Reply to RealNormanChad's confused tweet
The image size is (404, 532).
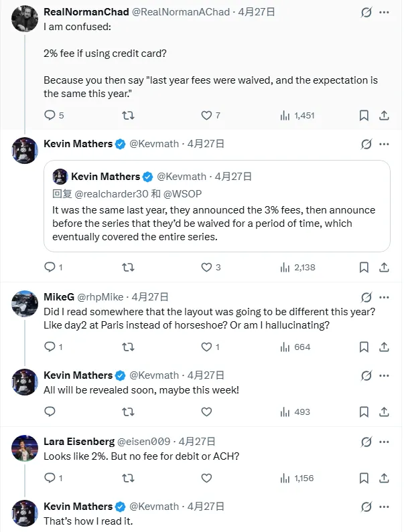click(x=50, y=115)
